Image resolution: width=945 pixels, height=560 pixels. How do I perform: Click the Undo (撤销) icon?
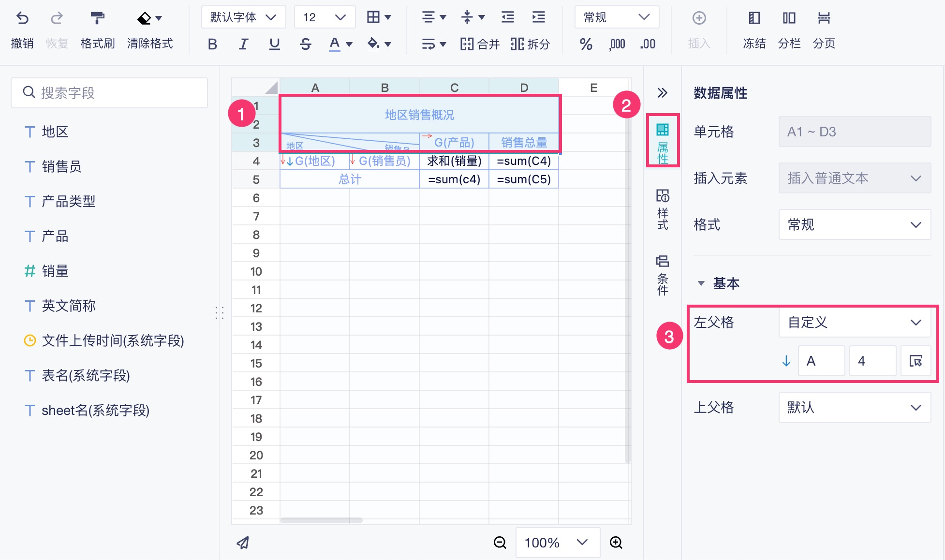(22, 18)
